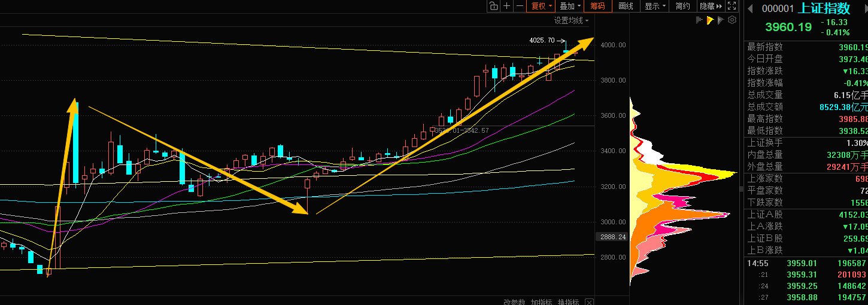
Task: Open the 复权 dropdown menu
Action: [541, 6]
